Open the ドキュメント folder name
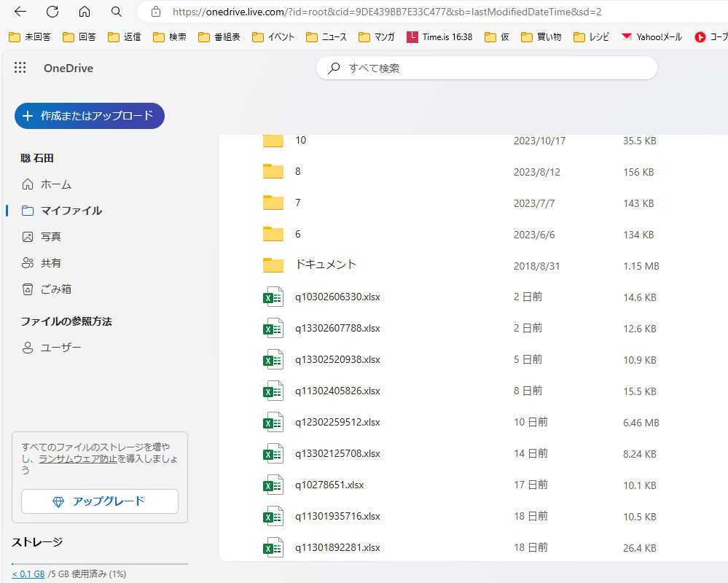The height and width of the screenshot is (583, 728). click(x=326, y=265)
